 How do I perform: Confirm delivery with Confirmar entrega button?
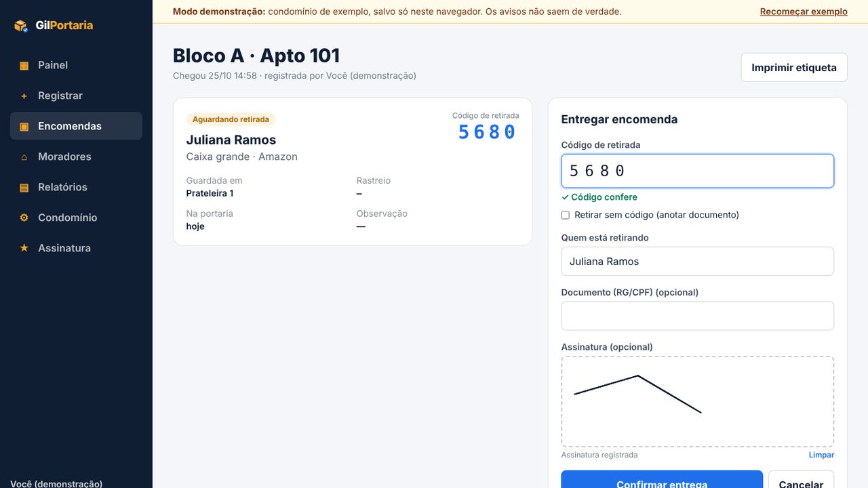coord(662,480)
